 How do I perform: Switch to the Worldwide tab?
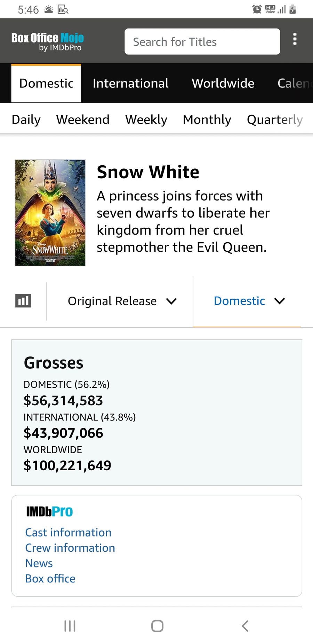coord(223,83)
